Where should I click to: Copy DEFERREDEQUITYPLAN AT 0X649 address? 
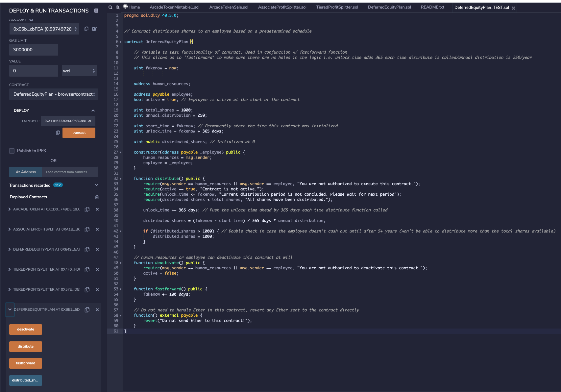coord(87,250)
